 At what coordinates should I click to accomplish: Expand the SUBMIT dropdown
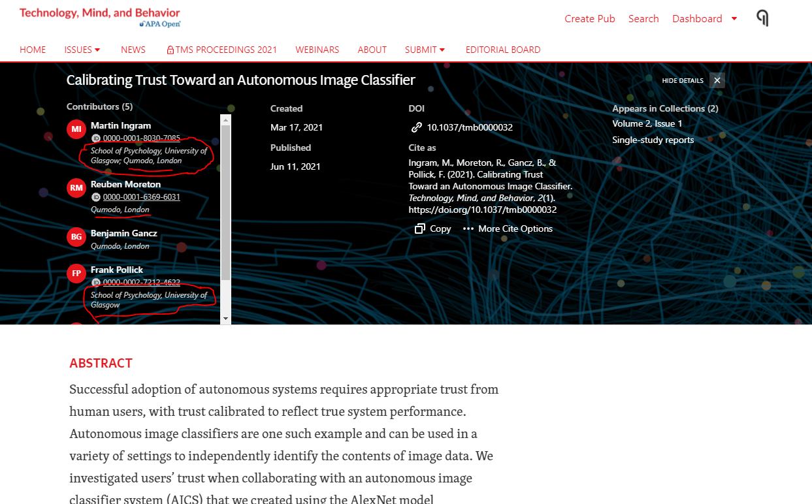pyautogui.click(x=425, y=49)
